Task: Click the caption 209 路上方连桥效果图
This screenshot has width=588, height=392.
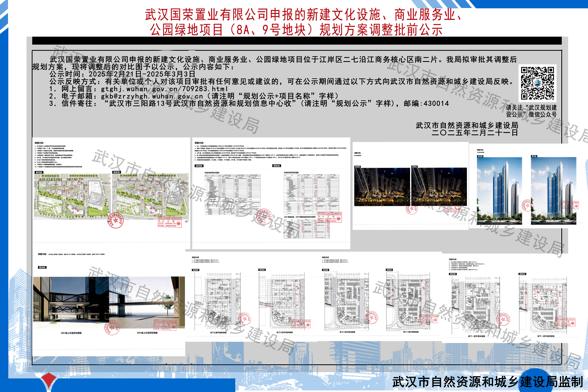Action: point(71,333)
